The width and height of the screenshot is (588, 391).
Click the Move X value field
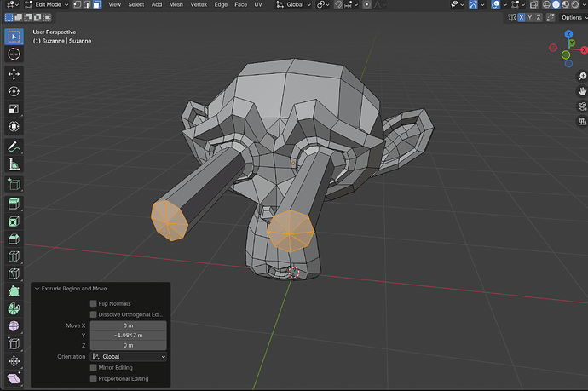click(x=128, y=325)
